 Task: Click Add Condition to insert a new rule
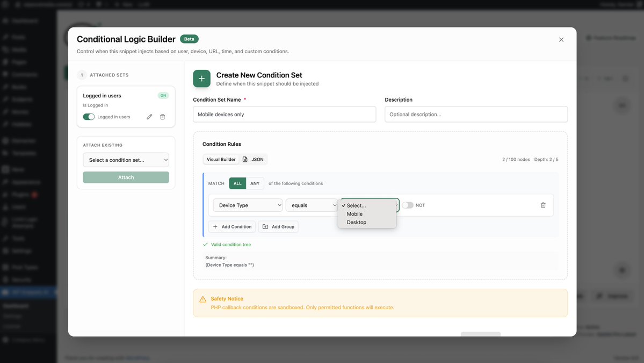pos(232,226)
